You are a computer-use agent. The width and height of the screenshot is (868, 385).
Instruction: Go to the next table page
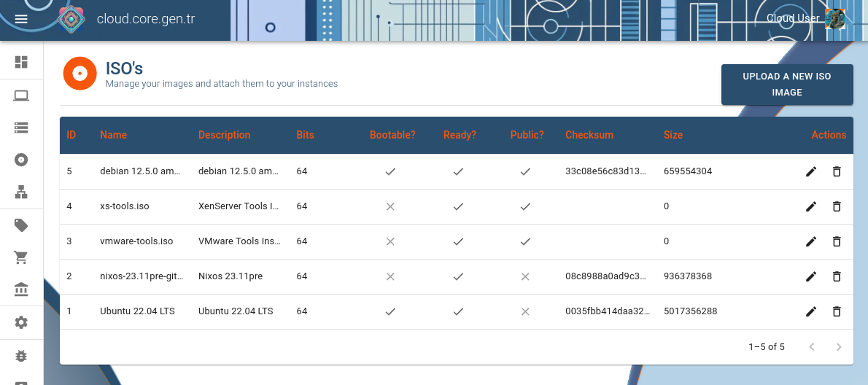[x=839, y=347]
